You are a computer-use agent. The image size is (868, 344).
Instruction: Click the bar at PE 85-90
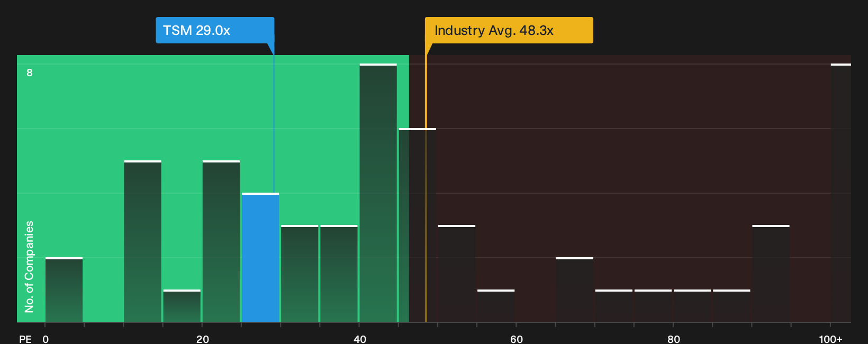(731, 306)
